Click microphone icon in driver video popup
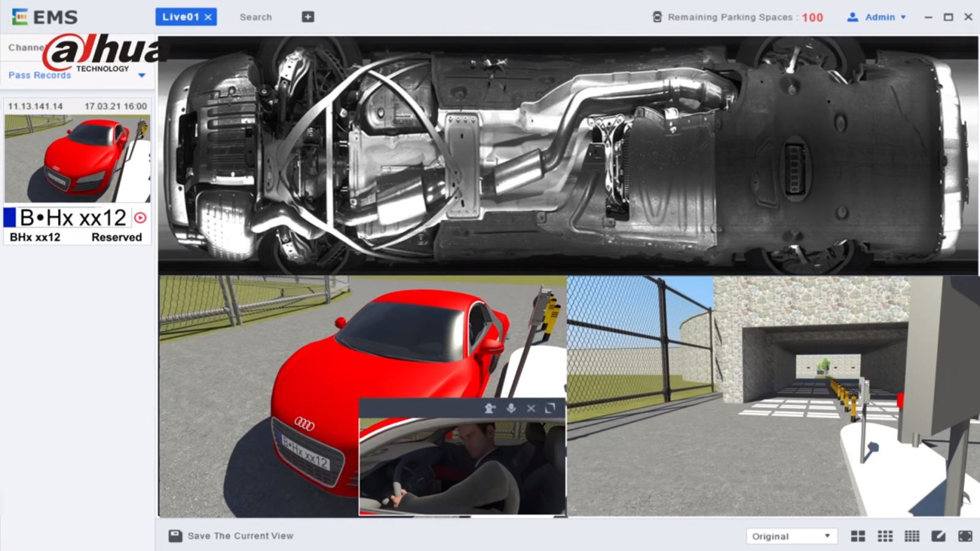Screen dimensions: 980x551 click(511, 408)
